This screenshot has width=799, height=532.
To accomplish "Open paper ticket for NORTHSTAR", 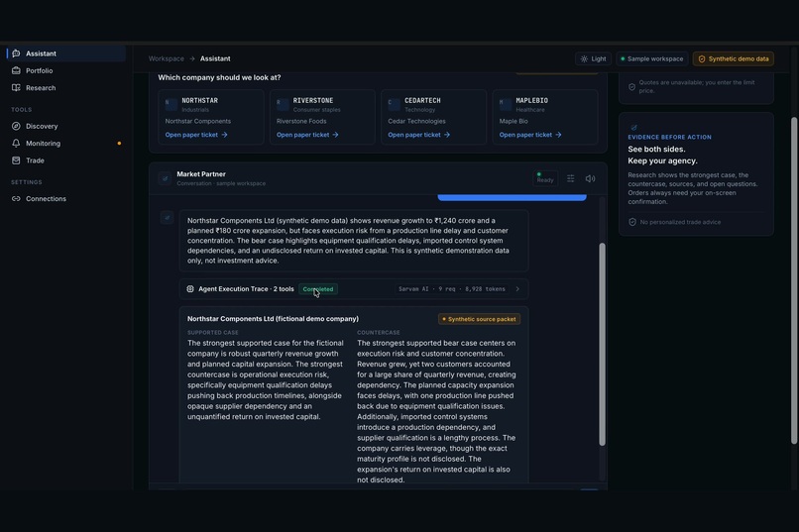I will (x=196, y=135).
